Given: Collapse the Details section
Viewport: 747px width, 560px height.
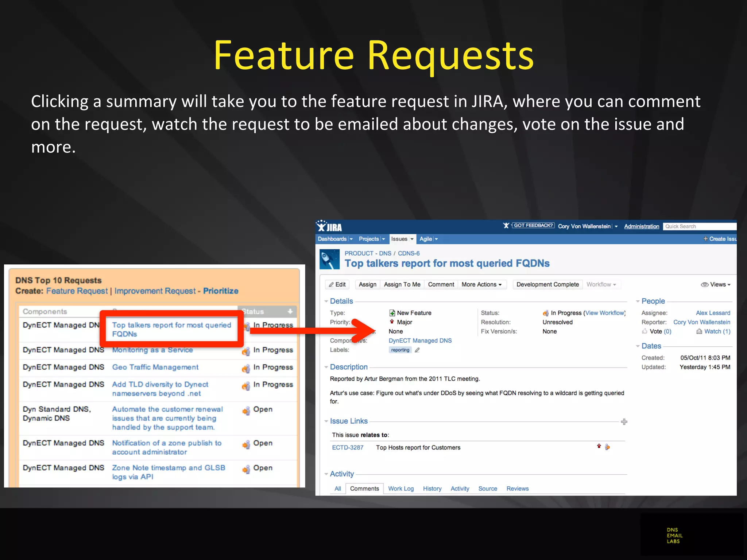Looking at the screenshot, I should tap(326, 302).
